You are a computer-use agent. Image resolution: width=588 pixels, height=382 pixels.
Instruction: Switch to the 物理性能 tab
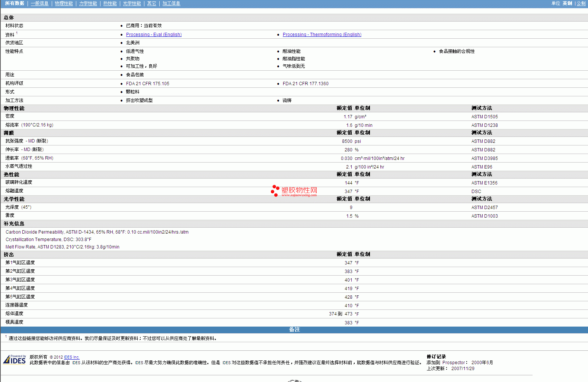coord(64,3)
